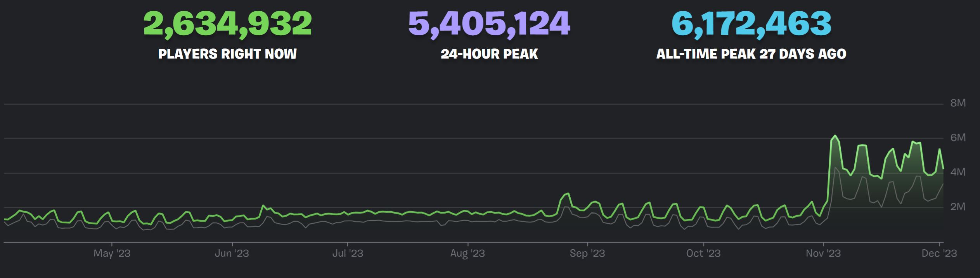The width and height of the screenshot is (980, 278).
Task: Click the 8M y-axis label
Action: tap(957, 103)
